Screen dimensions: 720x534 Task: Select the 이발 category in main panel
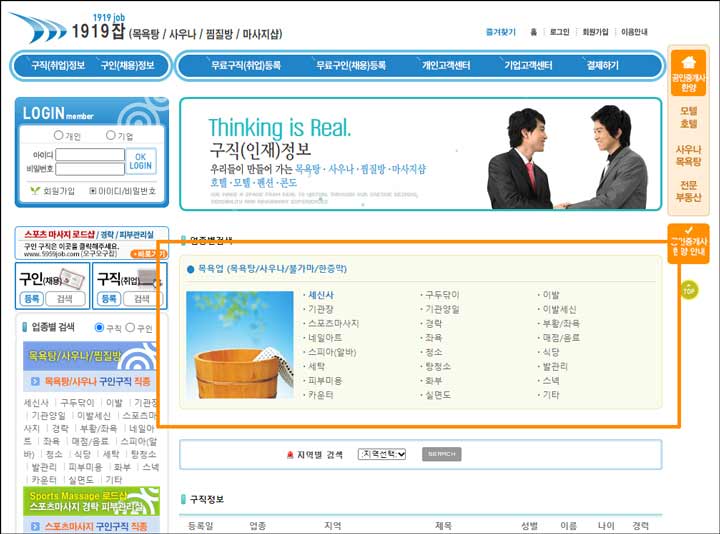[551, 295]
